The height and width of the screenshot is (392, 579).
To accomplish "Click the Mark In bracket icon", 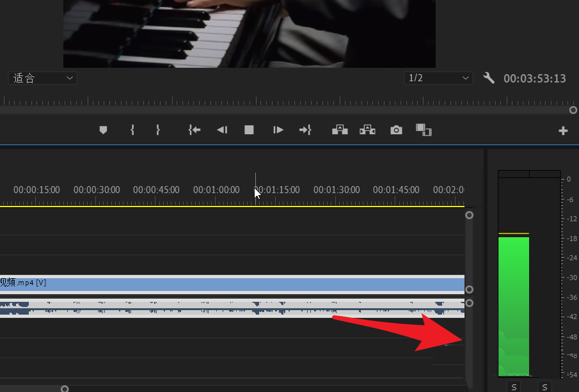I will pyautogui.click(x=132, y=130).
